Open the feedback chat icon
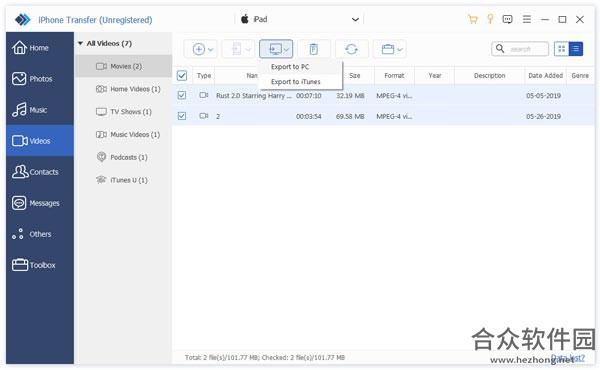 [507, 19]
